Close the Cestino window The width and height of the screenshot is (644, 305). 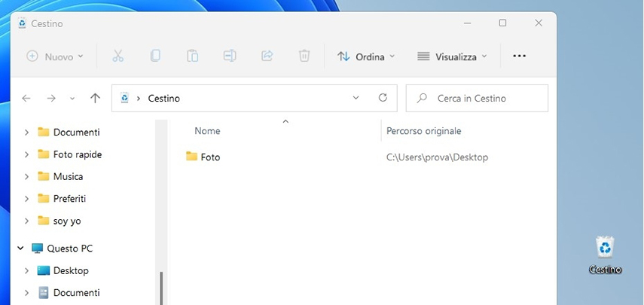coord(539,23)
